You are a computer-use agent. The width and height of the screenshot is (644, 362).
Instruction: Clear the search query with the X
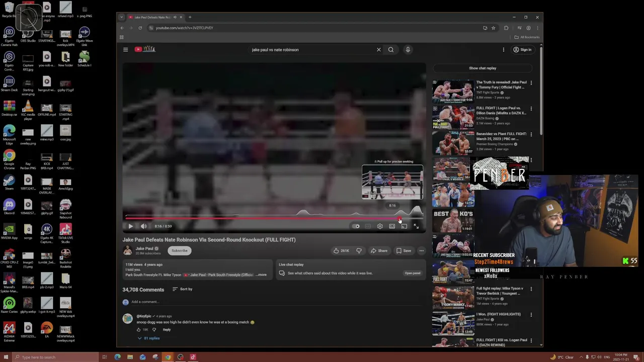tap(379, 50)
